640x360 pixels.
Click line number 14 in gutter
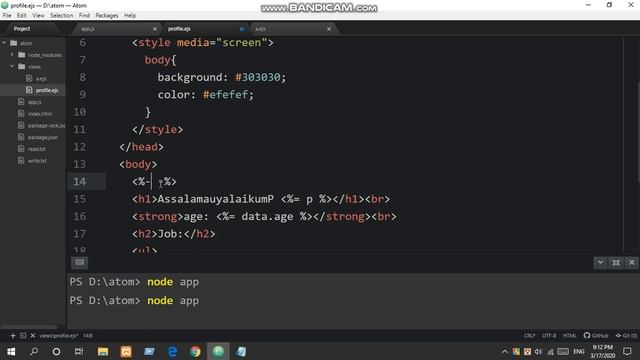pyautogui.click(x=80, y=182)
